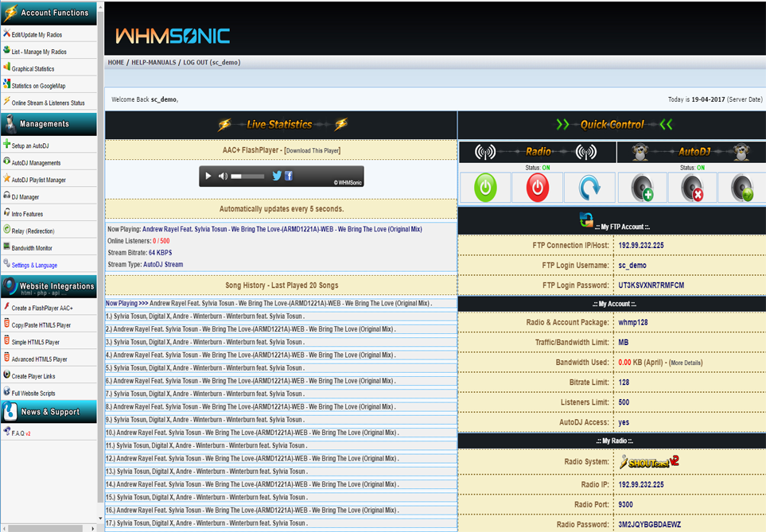Open AutoDJ Managements from the sidebar
This screenshot has width=766, height=532.
tap(36, 163)
